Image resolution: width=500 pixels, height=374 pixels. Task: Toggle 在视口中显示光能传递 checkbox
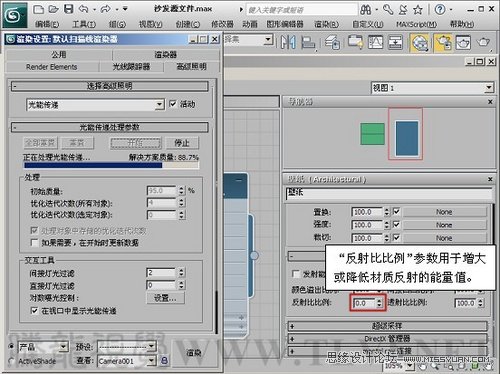coord(34,311)
